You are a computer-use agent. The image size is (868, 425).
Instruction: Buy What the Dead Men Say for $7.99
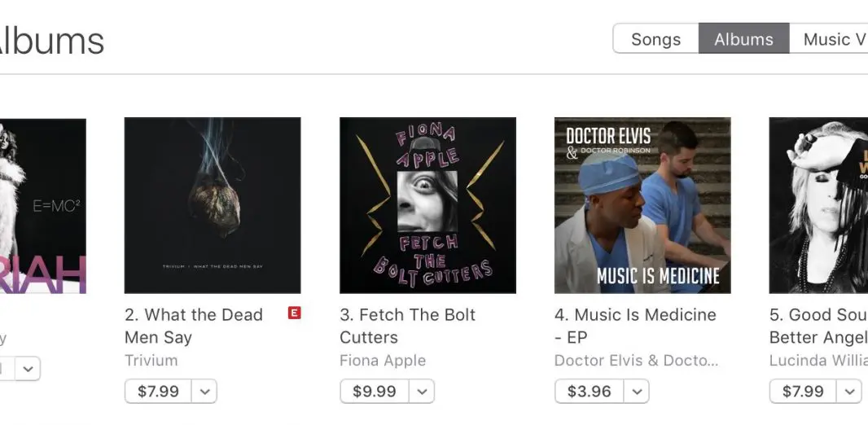(158, 392)
